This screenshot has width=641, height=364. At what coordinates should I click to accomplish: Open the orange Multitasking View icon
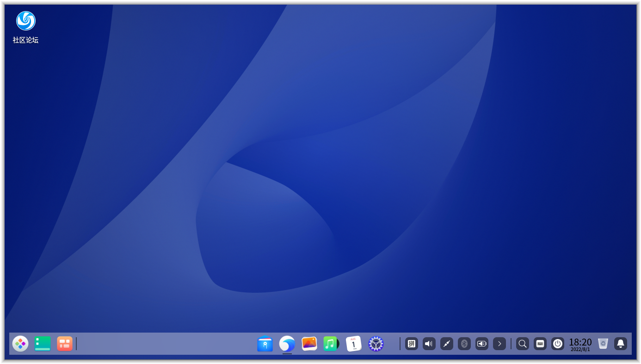click(65, 344)
